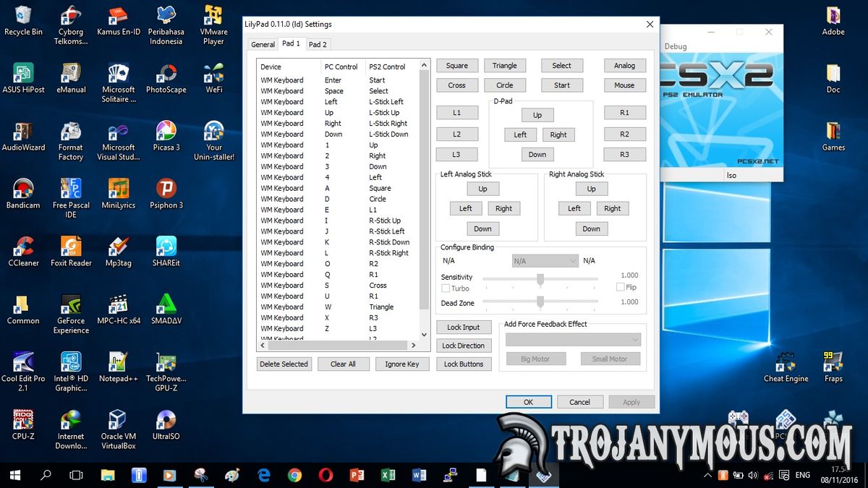Open Format Factory desktop shortcut
The width and height of the screenshot is (868, 488).
tap(71, 141)
